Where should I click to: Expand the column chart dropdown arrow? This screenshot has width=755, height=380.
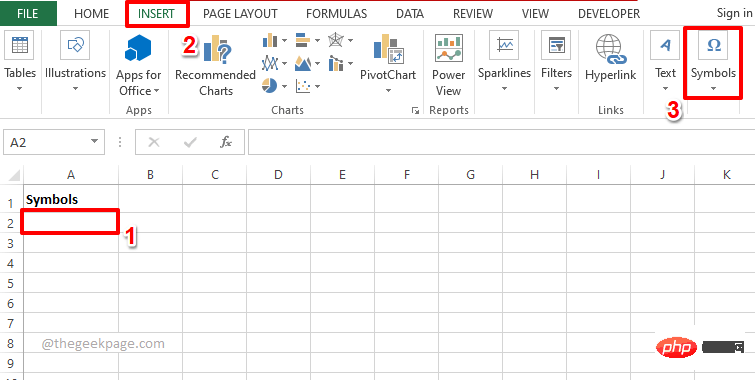click(284, 40)
